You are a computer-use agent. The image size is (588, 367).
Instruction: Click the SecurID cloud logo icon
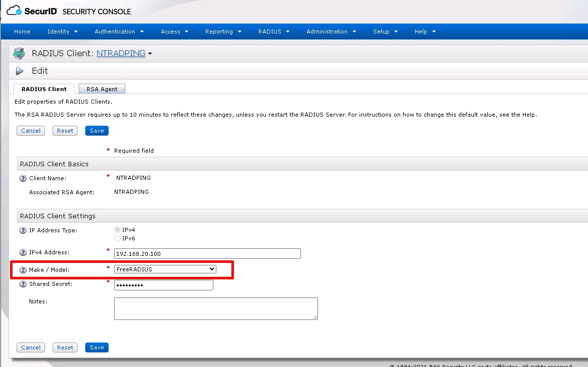[x=15, y=11]
